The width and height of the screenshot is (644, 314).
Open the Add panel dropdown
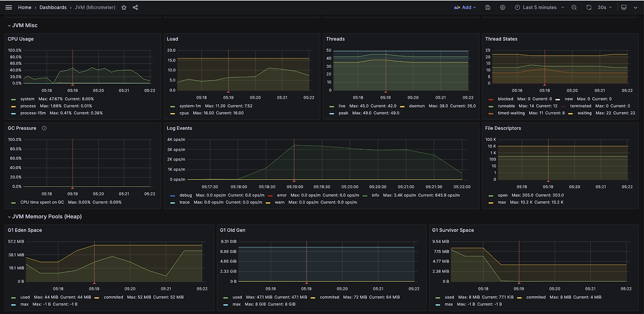coord(465,8)
